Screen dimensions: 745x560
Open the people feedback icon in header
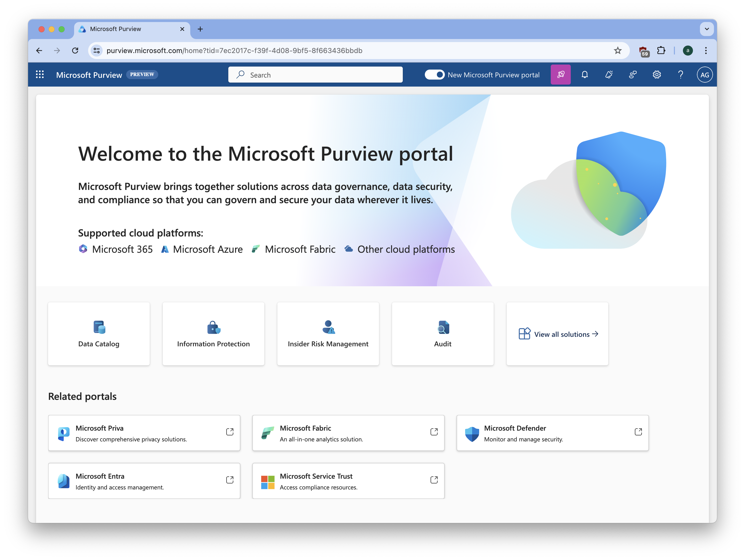point(633,75)
